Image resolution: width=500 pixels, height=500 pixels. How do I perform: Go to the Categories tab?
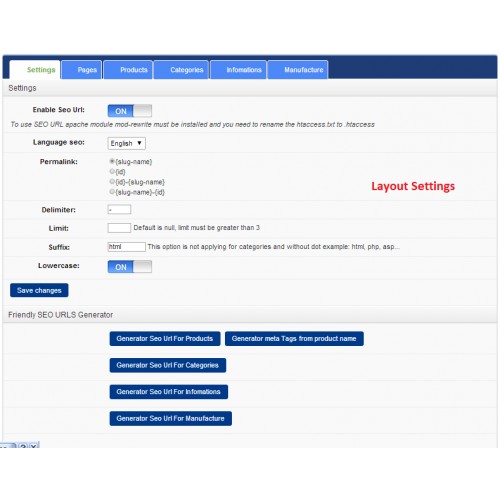(x=181, y=70)
